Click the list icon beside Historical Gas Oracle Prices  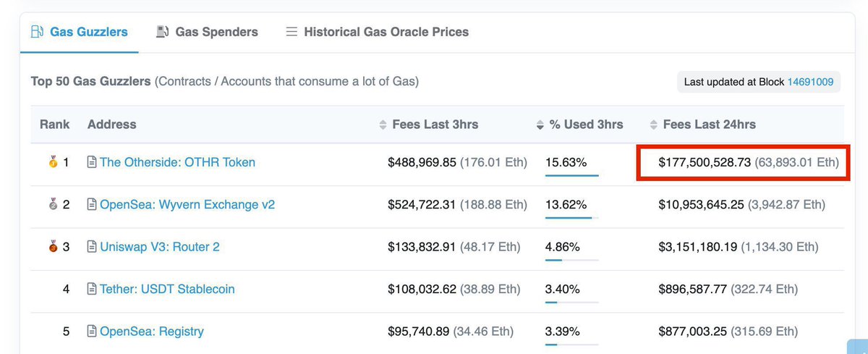tap(292, 32)
